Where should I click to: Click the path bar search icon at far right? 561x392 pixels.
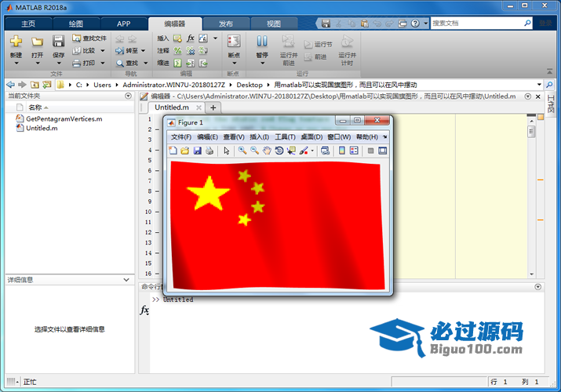pos(549,85)
